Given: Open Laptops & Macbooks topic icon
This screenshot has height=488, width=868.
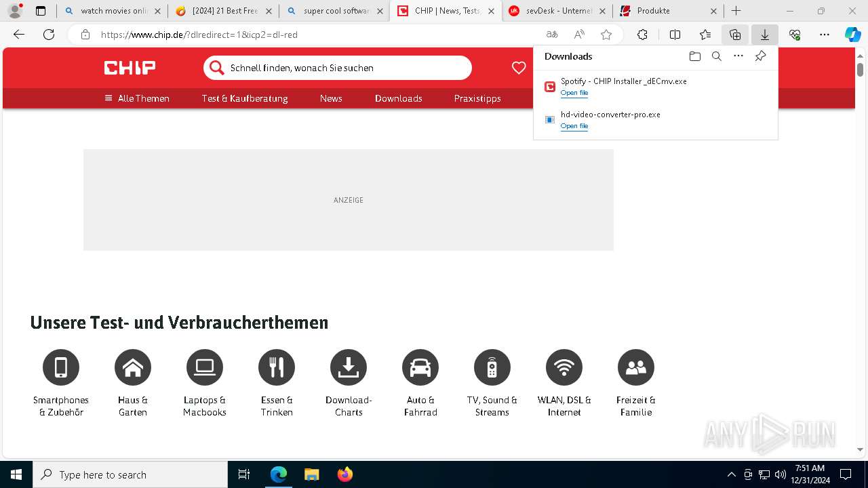Looking at the screenshot, I should click(x=205, y=367).
